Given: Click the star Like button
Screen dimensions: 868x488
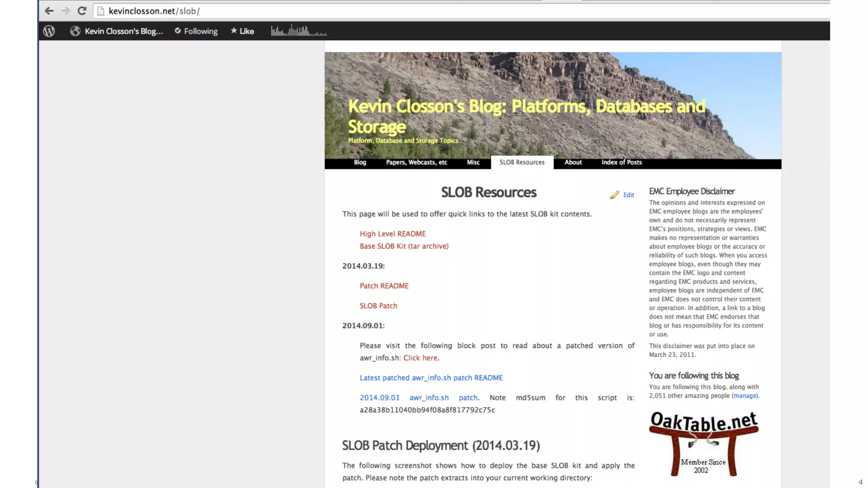Looking at the screenshot, I should tap(242, 31).
